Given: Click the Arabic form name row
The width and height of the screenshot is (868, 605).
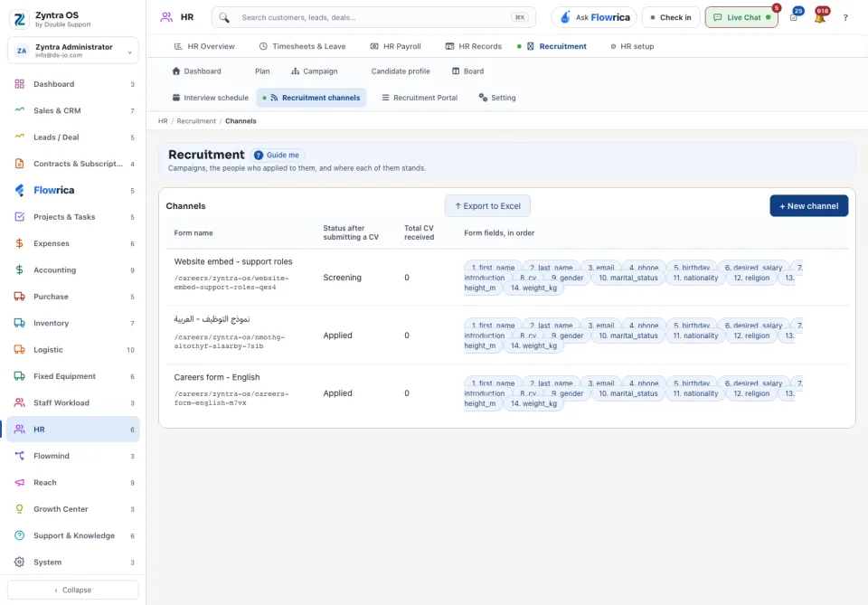Looking at the screenshot, I should (x=212, y=319).
